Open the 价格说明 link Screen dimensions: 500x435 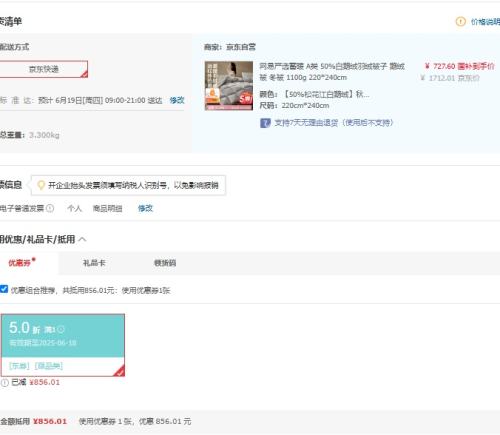pos(485,22)
